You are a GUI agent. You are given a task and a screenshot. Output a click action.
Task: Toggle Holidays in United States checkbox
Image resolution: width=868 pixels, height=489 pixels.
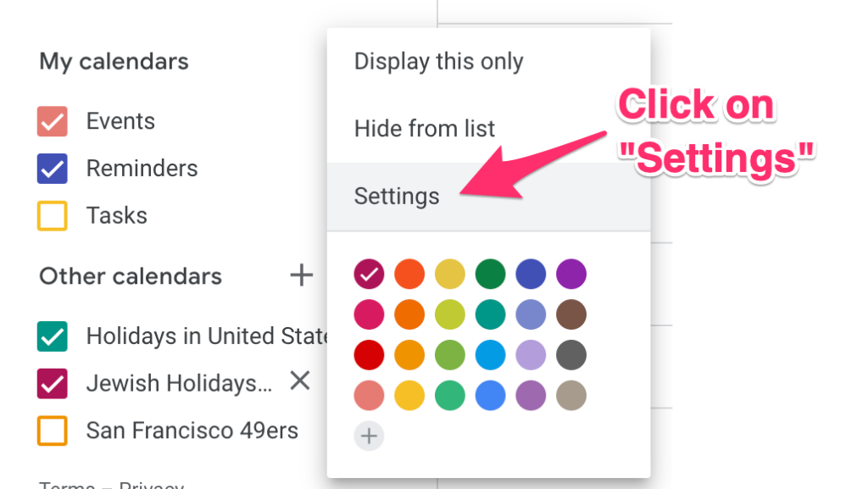click(53, 336)
